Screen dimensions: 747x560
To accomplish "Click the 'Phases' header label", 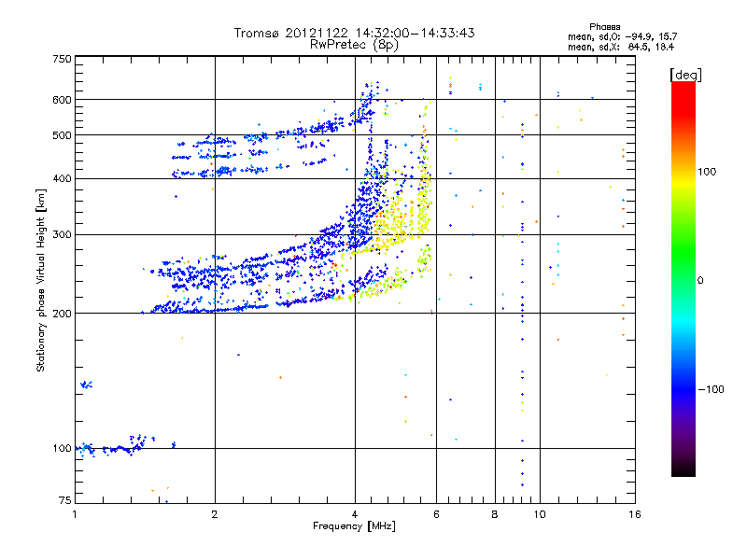I will [x=604, y=27].
